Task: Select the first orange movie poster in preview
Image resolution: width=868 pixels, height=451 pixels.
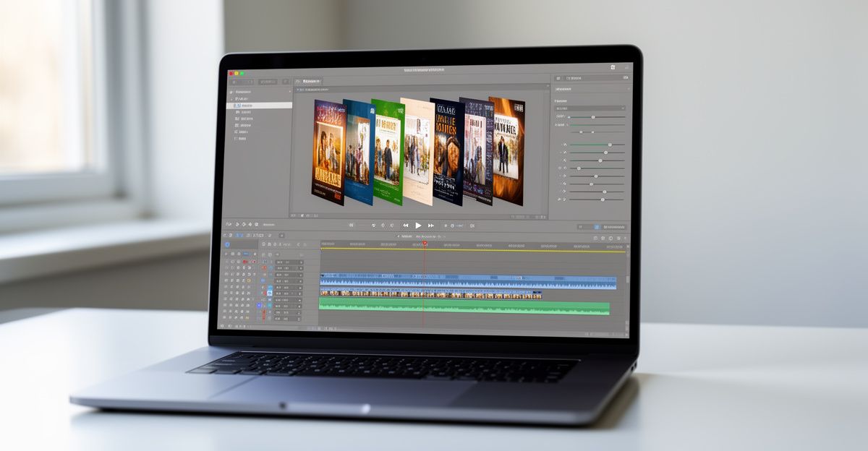Action: [x=329, y=153]
